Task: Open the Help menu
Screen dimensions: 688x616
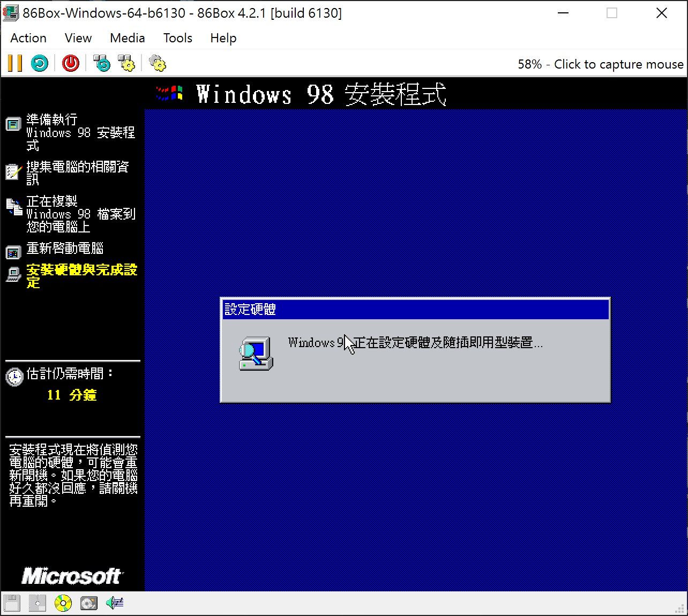Action: (223, 38)
